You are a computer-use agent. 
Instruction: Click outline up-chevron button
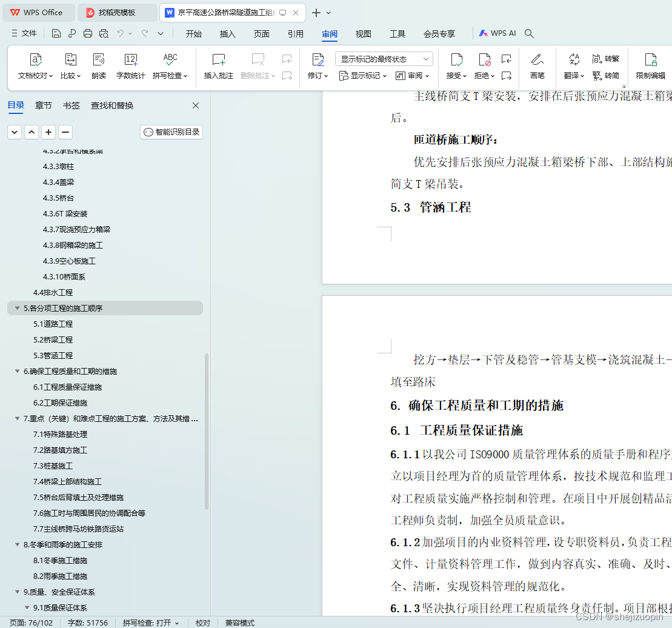(32, 132)
